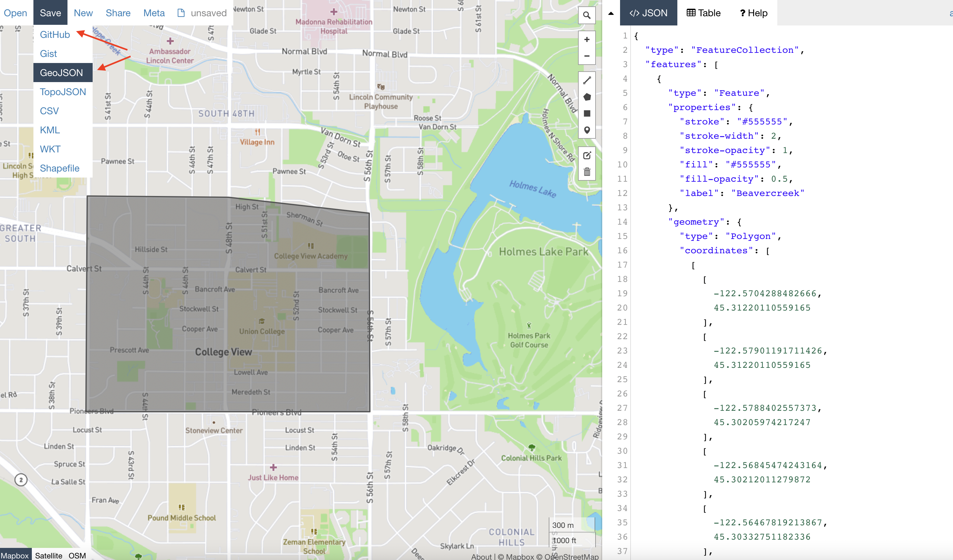Select the draw rectangle tool
The height and width of the screenshot is (560, 953).
[x=587, y=114]
